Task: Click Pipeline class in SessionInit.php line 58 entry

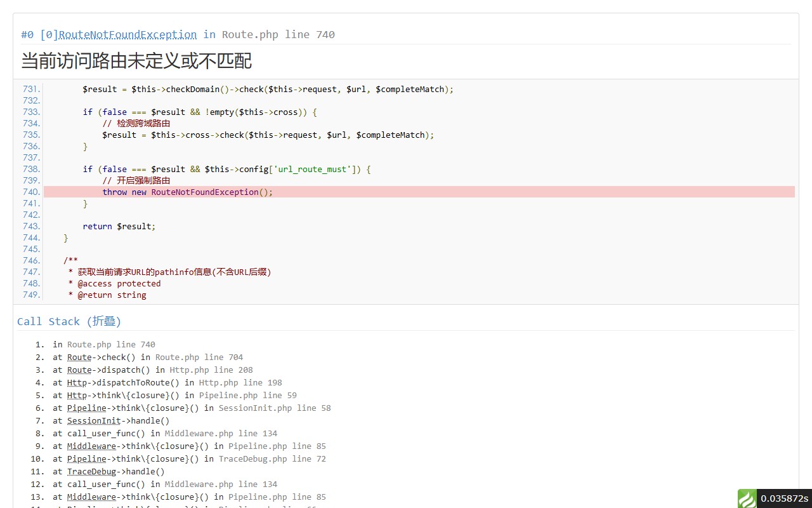Action: tap(86, 408)
